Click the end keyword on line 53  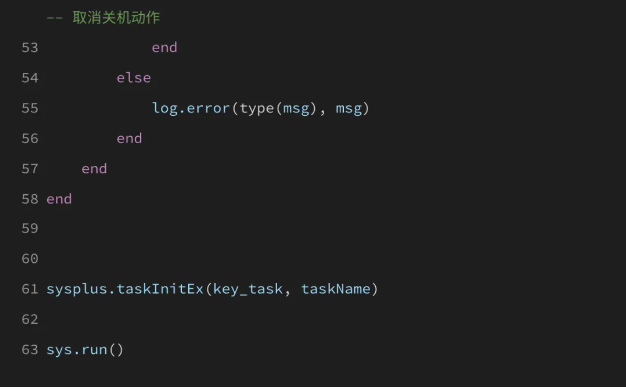tap(164, 48)
